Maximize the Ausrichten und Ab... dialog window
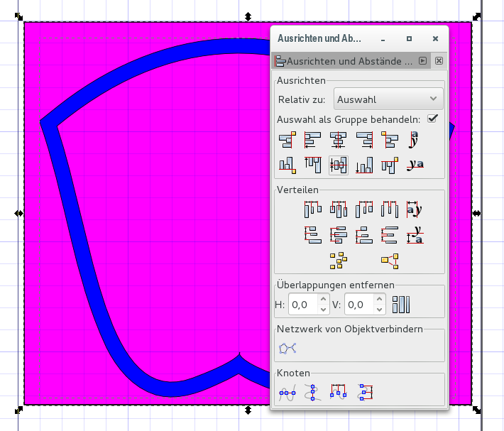The image size is (504, 431). (409, 39)
